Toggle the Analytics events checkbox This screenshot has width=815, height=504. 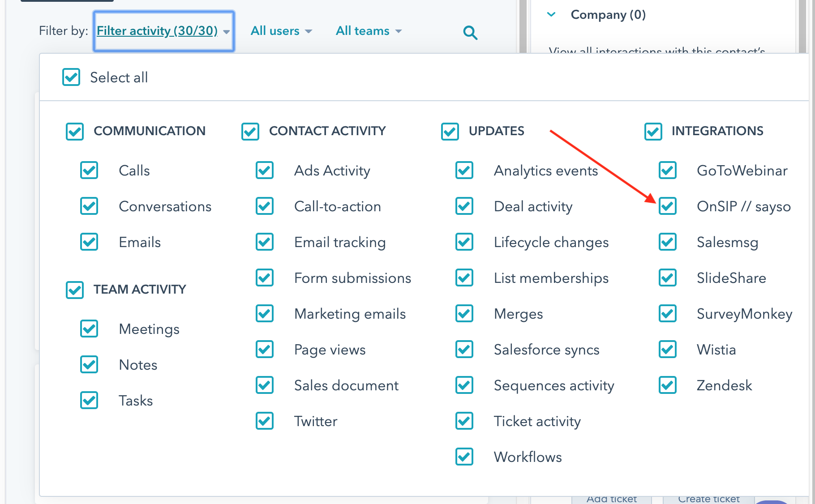[464, 170]
